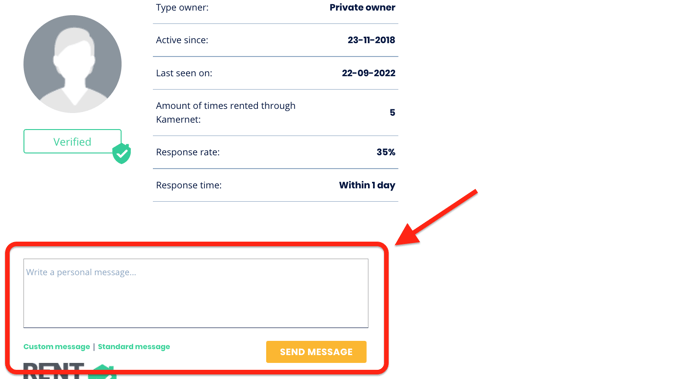688x379 pixels.
Task: Click the Verified badge
Action: 72,141
